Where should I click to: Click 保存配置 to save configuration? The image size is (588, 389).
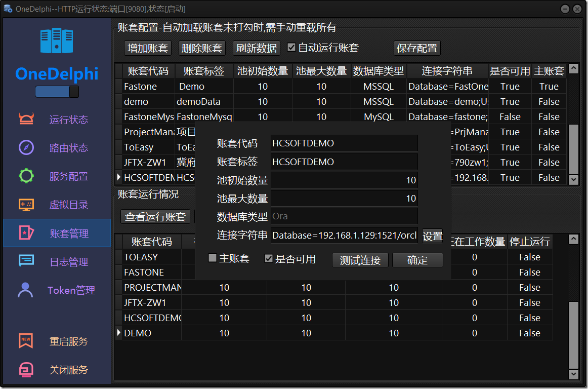pos(416,48)
